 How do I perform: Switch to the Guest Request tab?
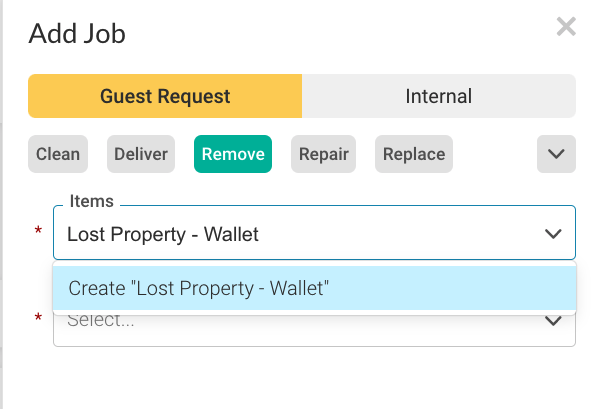[165, 96]
